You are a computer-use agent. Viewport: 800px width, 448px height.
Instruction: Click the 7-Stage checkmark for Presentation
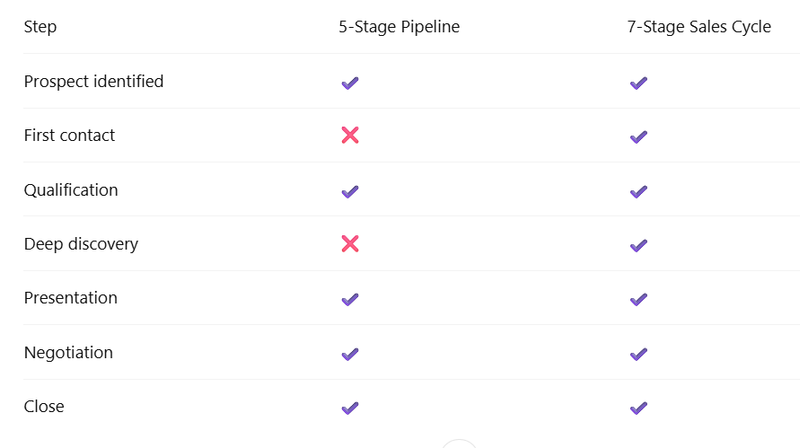click(638, 299)
